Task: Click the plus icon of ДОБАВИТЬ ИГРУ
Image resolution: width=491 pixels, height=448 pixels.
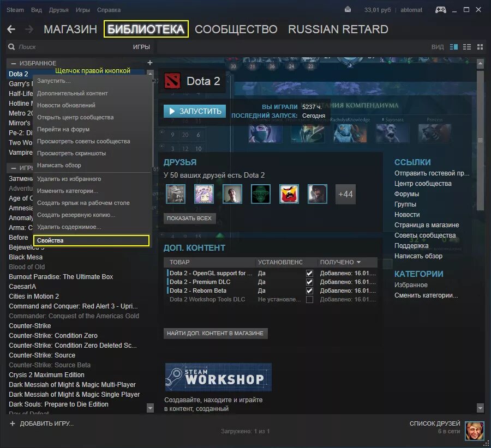Action: pyautogui.click(x=13, y=423)
